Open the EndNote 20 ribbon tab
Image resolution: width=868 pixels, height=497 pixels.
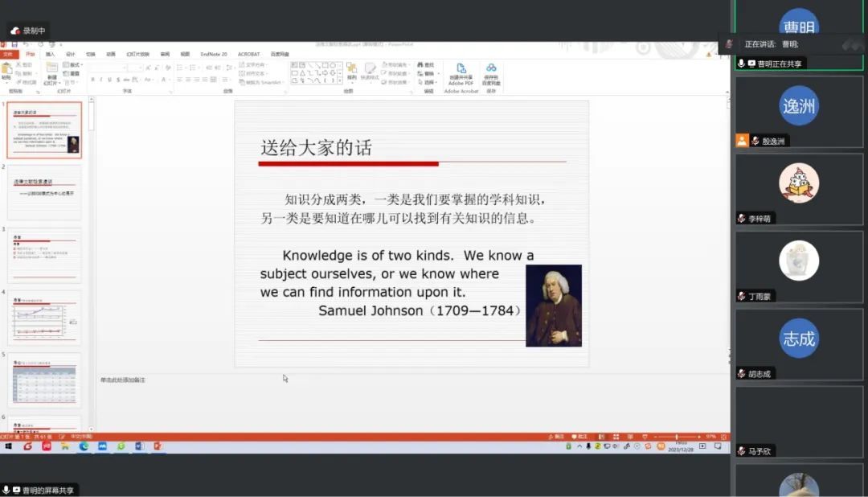click(214, 54)
